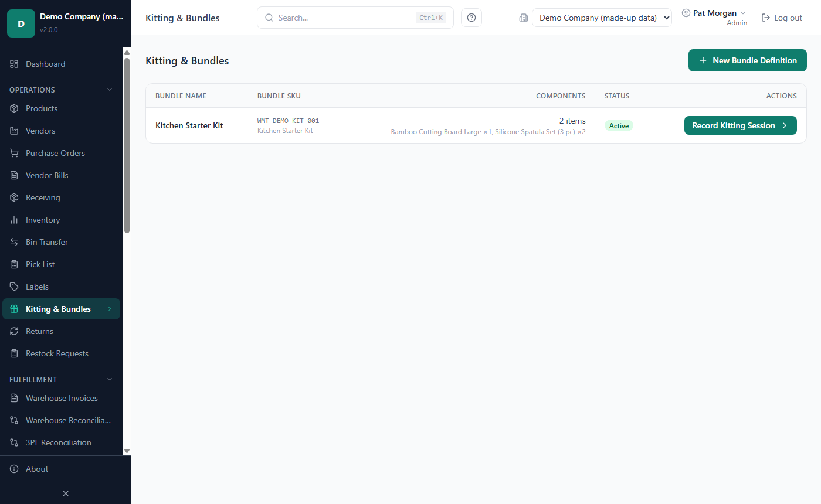
Task: Open Warehouse Reconciliation in the sidebar
Action: click(61, 420)
